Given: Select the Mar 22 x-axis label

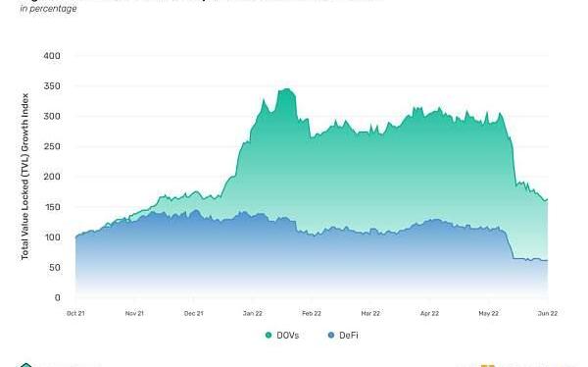Looking at the screenshot, I should tap(370, 313).
